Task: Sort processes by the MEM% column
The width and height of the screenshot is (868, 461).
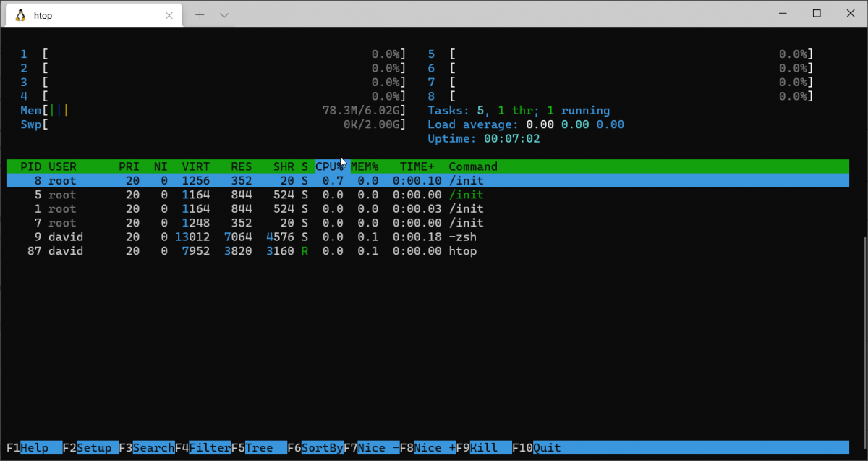Action: point(364,166)
